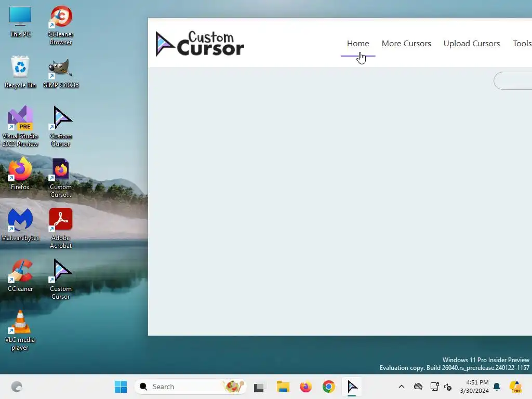Open Task View from the taskbar
The image size is (532, 399).
click(x=259, y=387)
